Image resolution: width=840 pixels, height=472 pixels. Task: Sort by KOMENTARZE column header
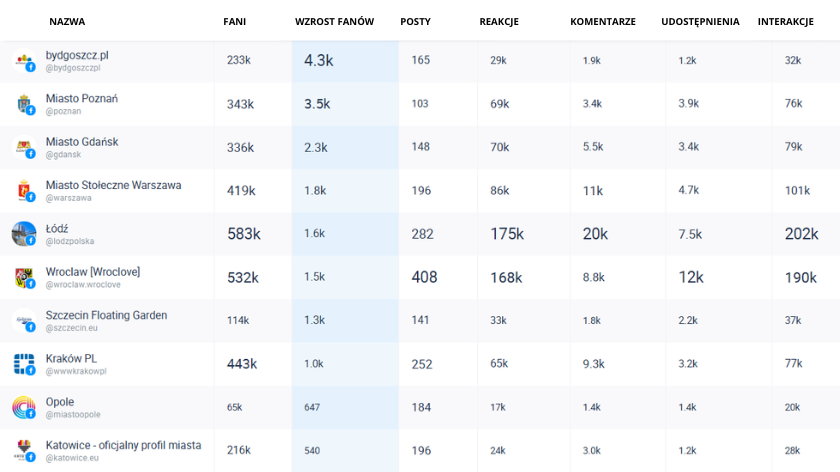point(602,22)
